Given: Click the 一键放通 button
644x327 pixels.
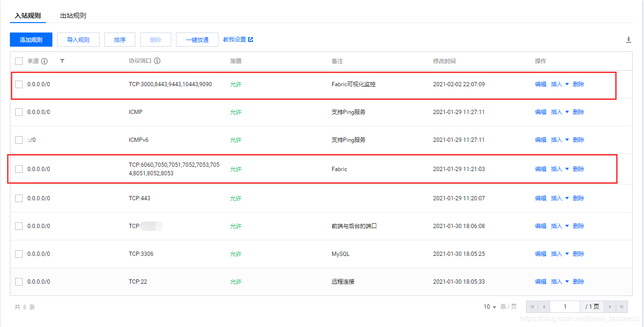Looking at the screenshot, I should [x=197, y=40].
